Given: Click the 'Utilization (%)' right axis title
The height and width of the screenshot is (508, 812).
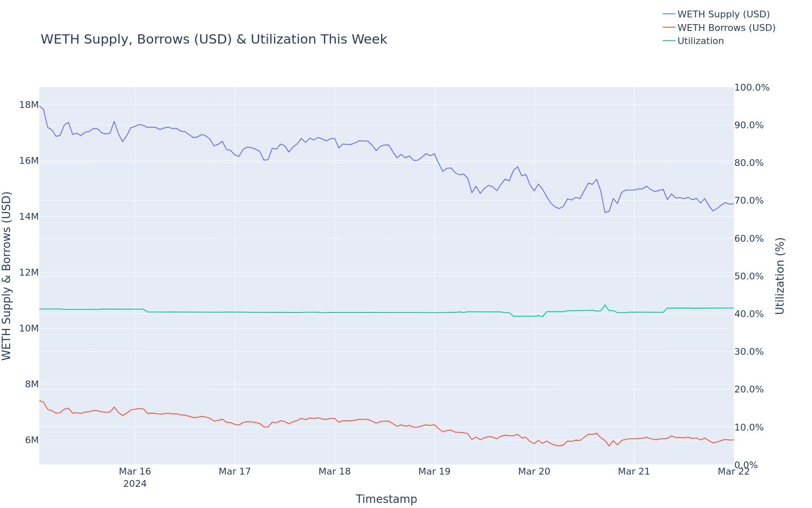Looking at the screenshot, I should pos(779,276).
